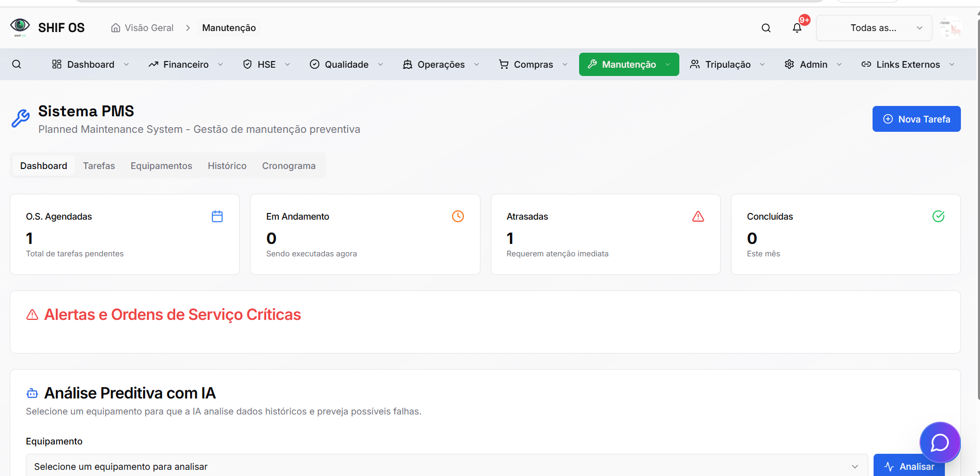980x476 pixels.
Task: Click the clock icon on Em Andamento card
Action: coord(458,216)
